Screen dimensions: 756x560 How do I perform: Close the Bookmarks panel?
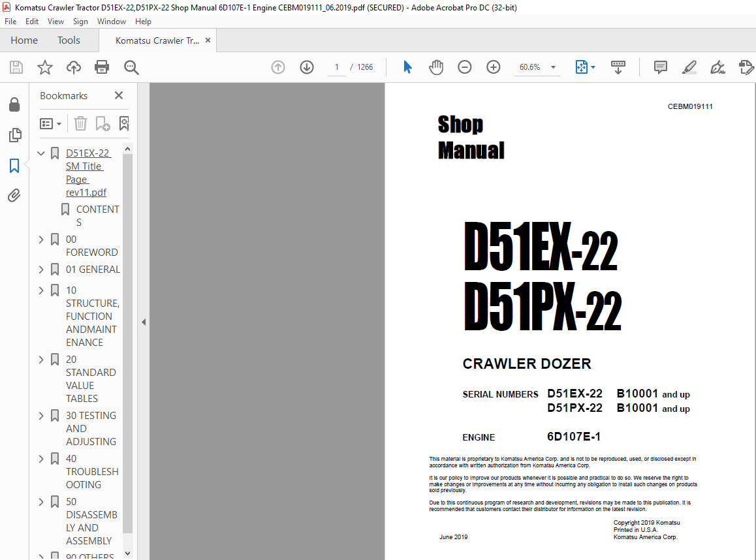click(x=119, y=95)
